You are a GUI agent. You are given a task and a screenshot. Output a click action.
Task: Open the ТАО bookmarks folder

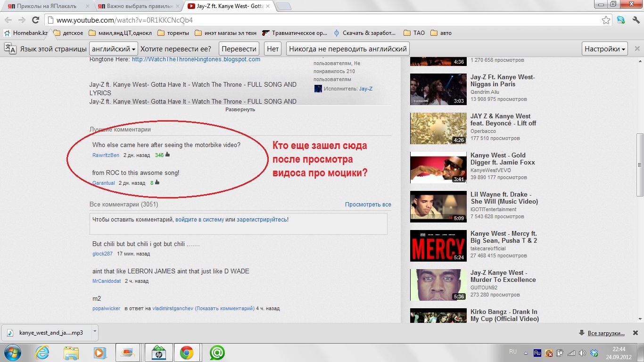pos(414,33)
